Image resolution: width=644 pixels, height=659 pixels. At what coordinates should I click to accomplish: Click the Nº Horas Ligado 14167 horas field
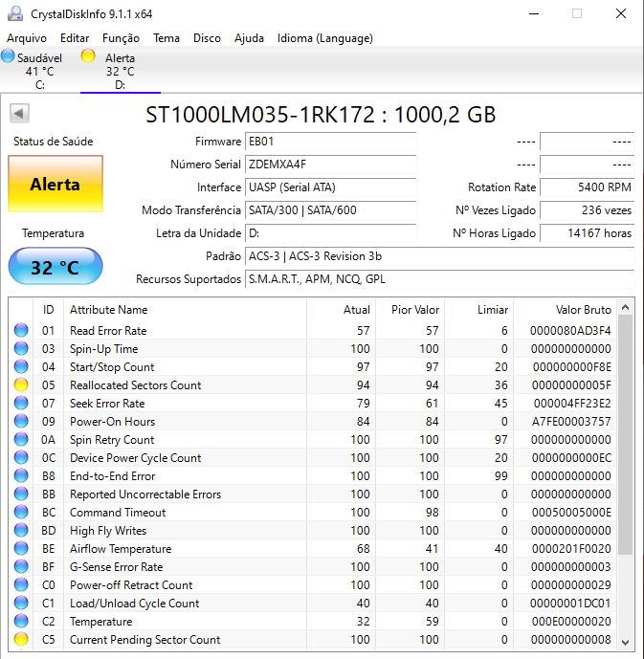click(587, 232)
